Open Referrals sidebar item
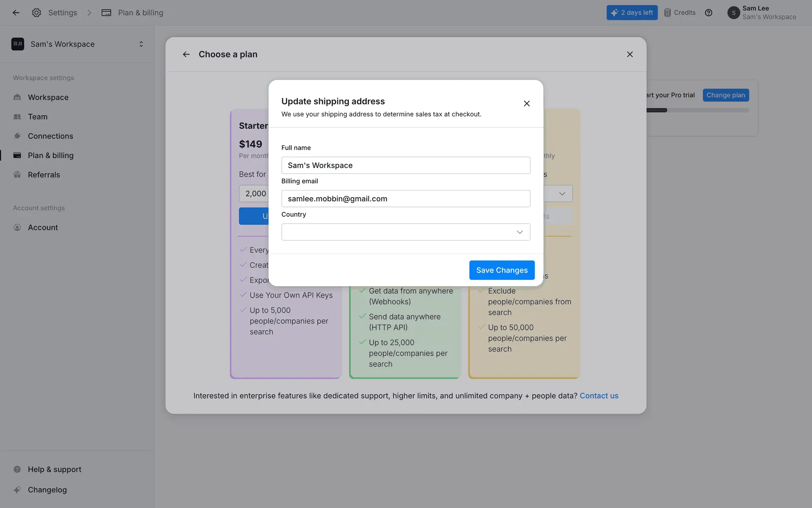 44,175
